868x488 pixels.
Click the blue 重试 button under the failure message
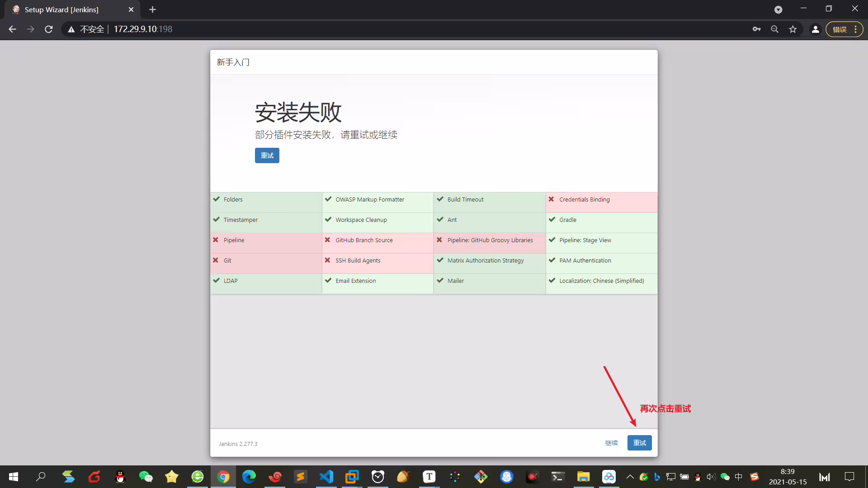(x=267, y=155)
